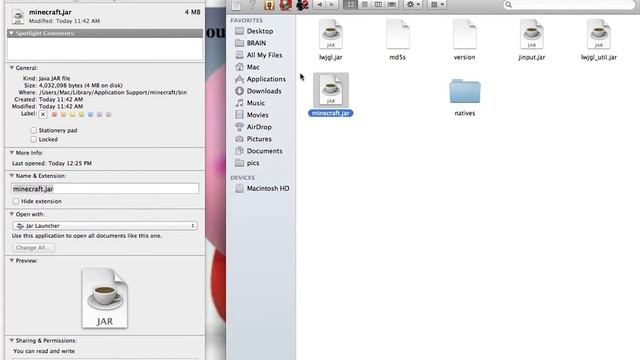This screenshot has width=640, height=360.
Task: Collapse the Preview section
Action: coord(11,260)
